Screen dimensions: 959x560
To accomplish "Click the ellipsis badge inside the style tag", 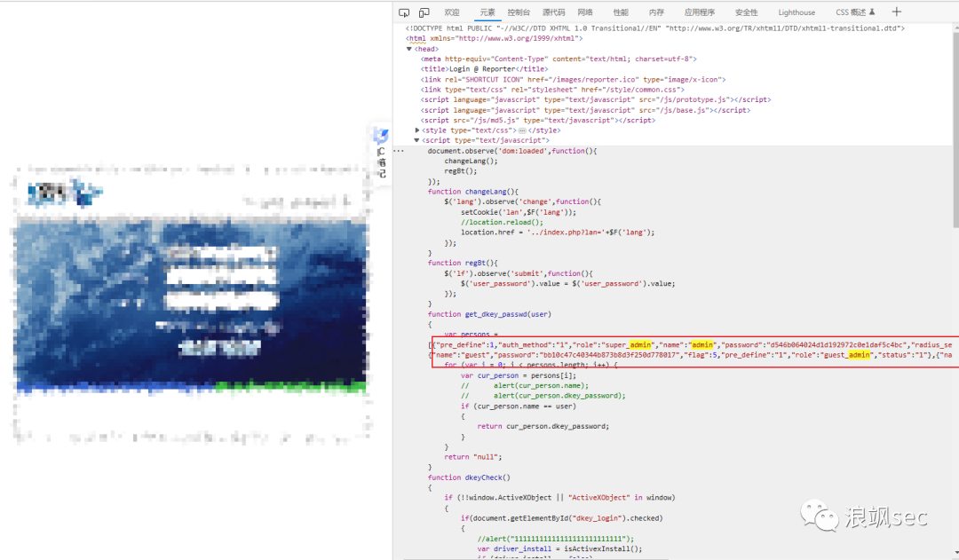I will tap(522, 130).
